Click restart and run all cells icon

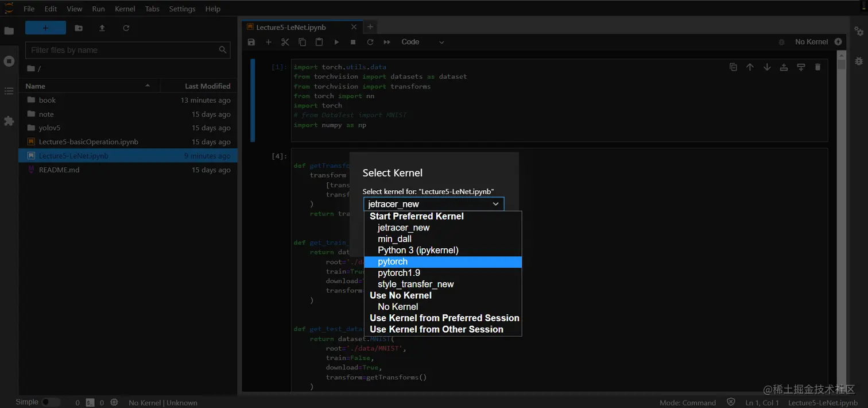click(x=387, y=42)
